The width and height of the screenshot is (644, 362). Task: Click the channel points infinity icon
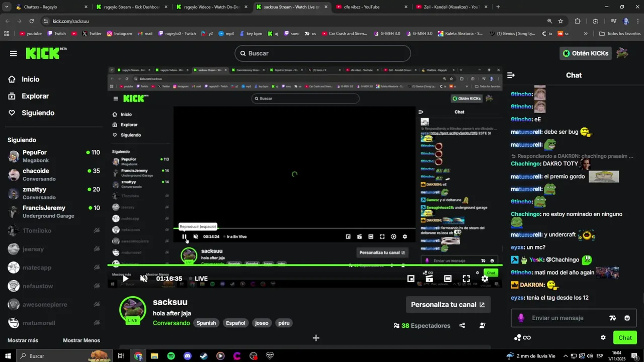pyautogui.click(x=522, y=337)
